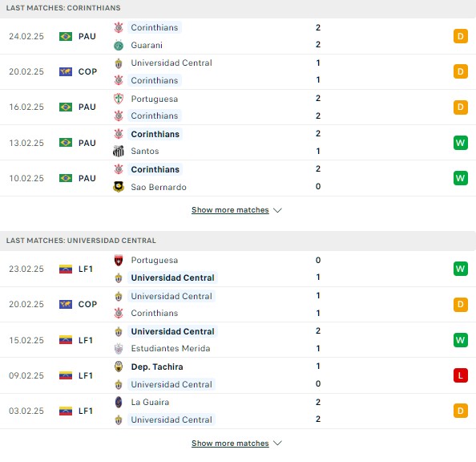Click the COP flag in the Corinthians section

pyautogui.click(x=66, y=71)
